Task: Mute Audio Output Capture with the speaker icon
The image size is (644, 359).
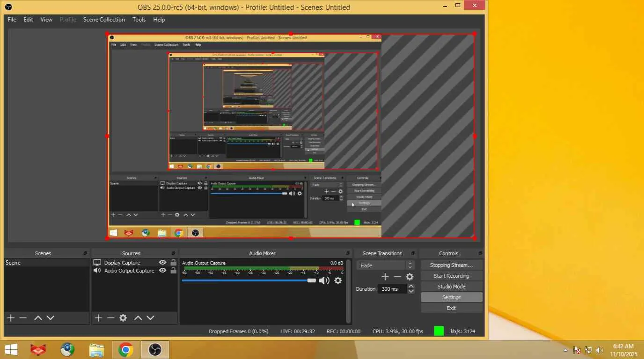Action: (324, 280)
